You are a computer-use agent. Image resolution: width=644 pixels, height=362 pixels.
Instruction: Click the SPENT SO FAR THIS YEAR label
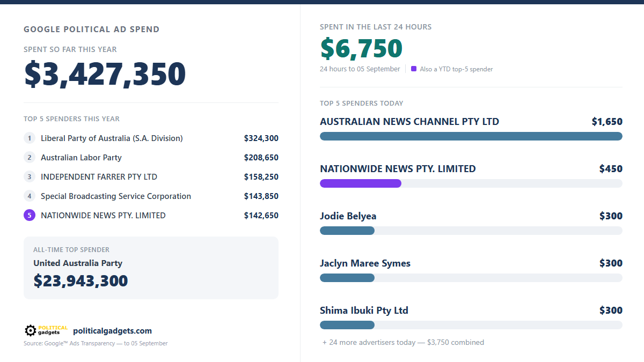point(70,49)
